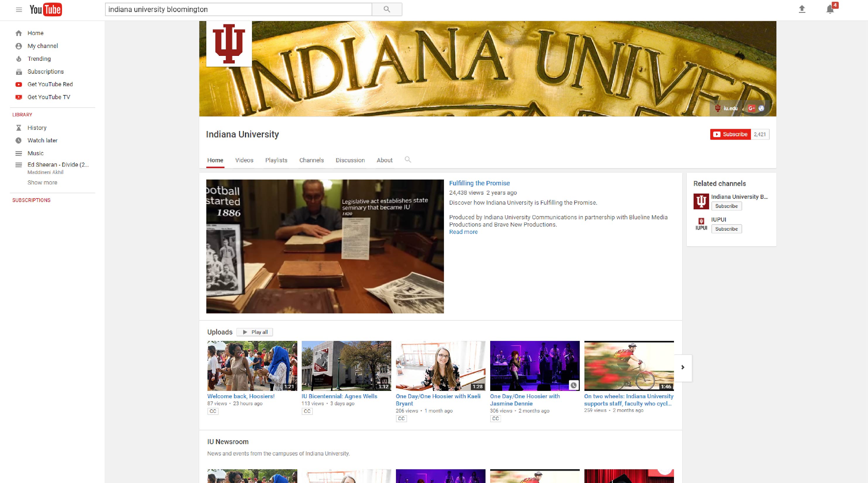Click the Music playlist icon
868x483 pixels.
[x=19, y=153]
